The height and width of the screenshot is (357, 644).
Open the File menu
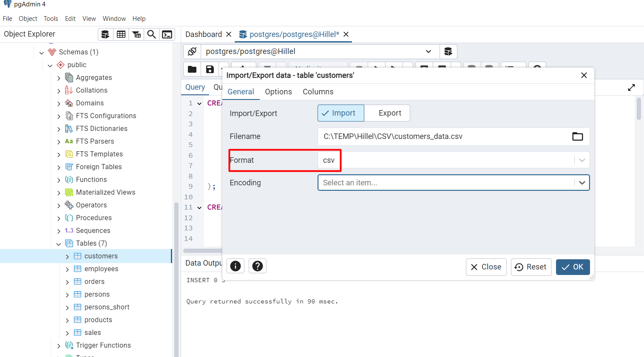(8, 19)
